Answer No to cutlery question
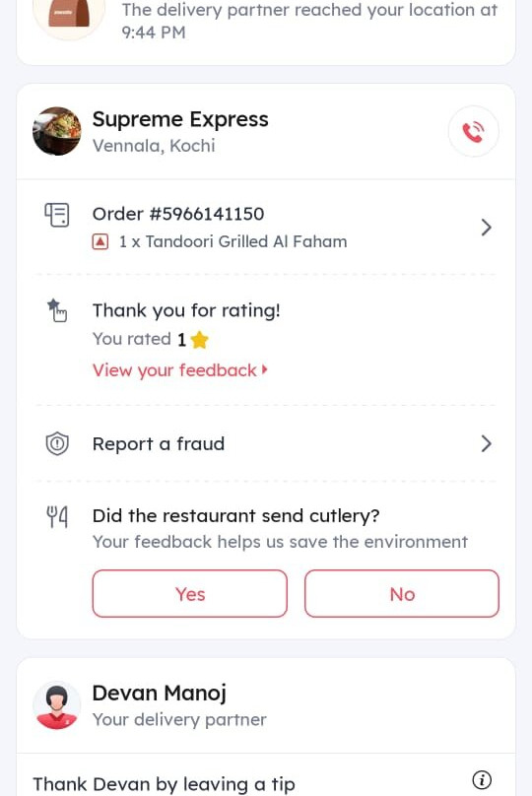The image size is (532, 796). click(402, 593)
